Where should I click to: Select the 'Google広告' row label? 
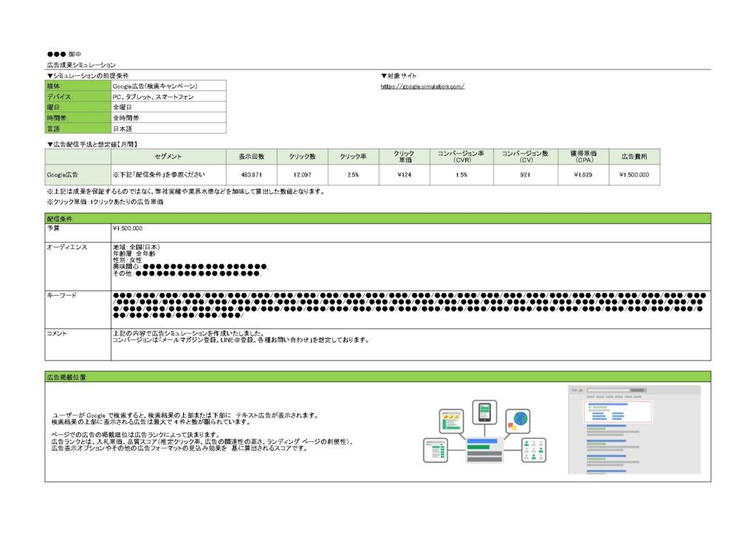[x=78, y=174]
